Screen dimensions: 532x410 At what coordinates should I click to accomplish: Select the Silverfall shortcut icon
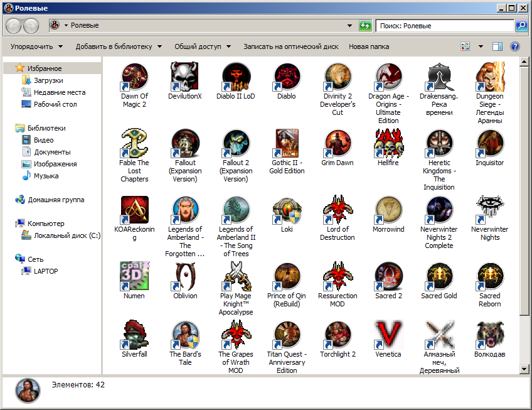click(x=134, y=335)
